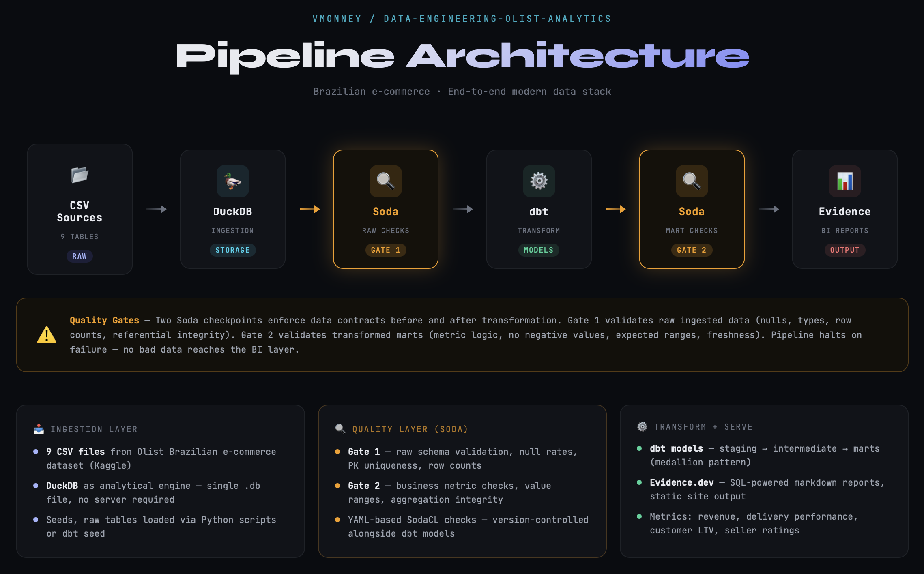Click the OUTPUT badge on Evidence card
Image resolution: width=924 pixels, height=574 pixels.
844,250
